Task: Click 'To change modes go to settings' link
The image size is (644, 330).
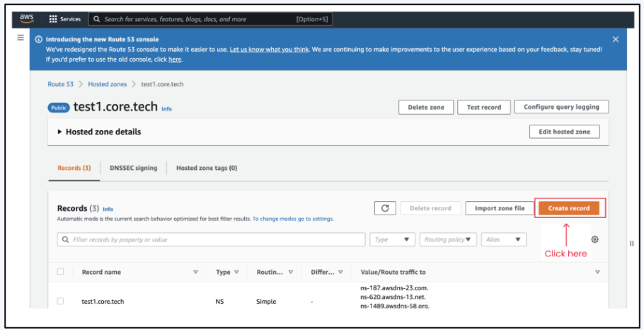Action: (x=293, y=219)
